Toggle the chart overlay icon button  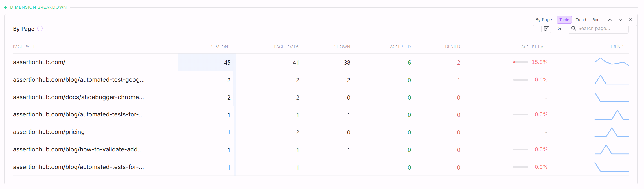pos(546,29)
